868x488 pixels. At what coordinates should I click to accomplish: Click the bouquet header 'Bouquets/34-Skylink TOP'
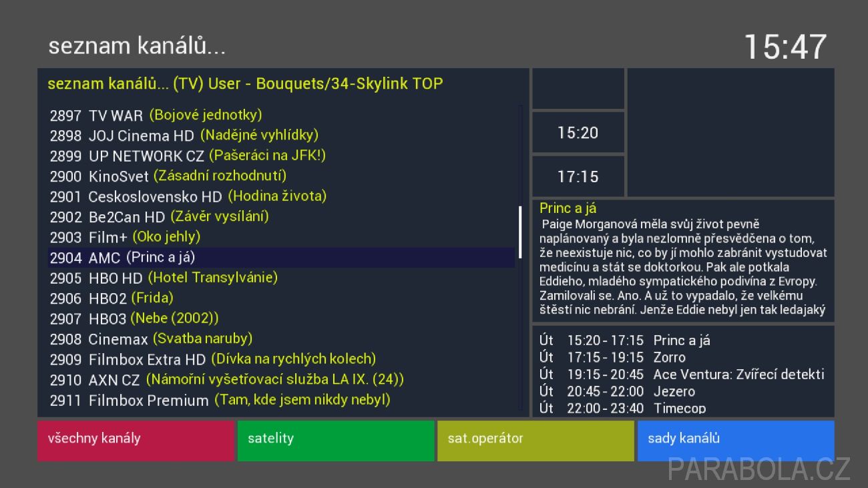pyautogui.click(x=349, y=84)
